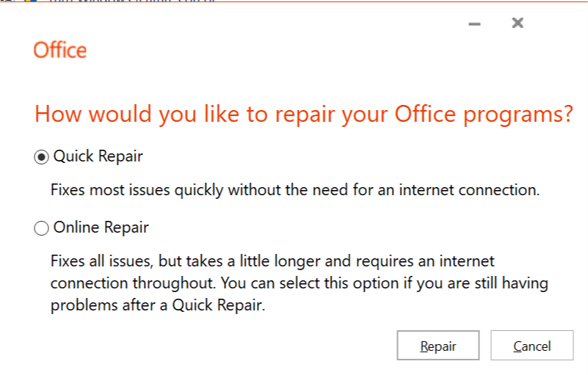Click the underlined R in Repair button
Image resolution: width=588 pixels, height=375 pixels.
tap(424, 346)
